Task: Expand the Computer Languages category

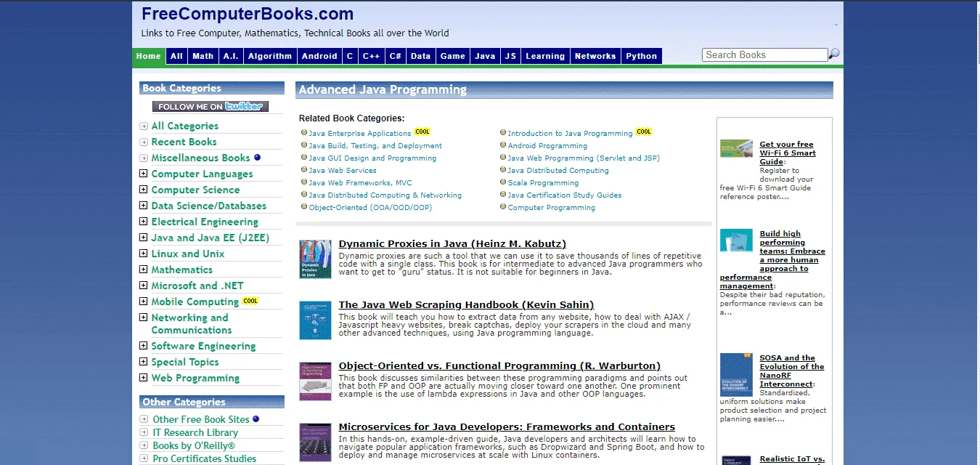Action: point(144,174)
